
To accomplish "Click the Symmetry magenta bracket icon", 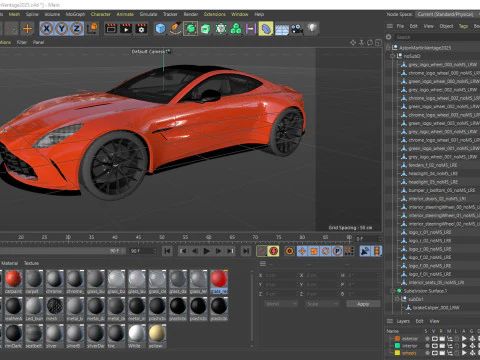I will (x=251, y=29).
